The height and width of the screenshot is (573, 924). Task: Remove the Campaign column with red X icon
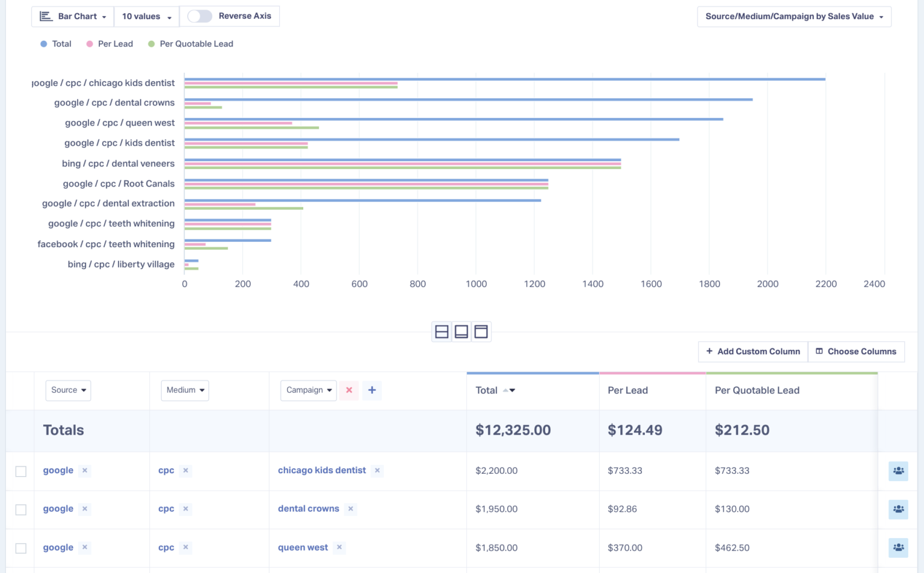(x=349, y=390)
